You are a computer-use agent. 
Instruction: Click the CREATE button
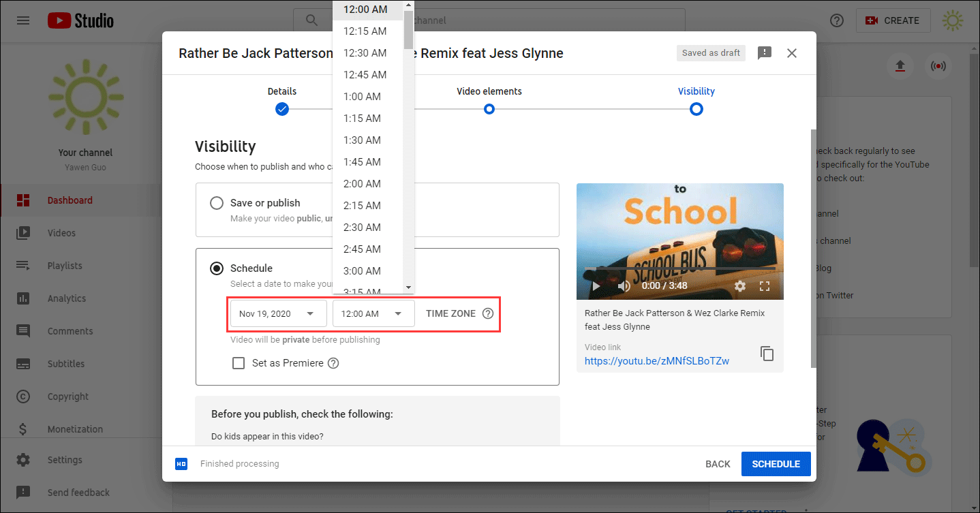[892, 20]
